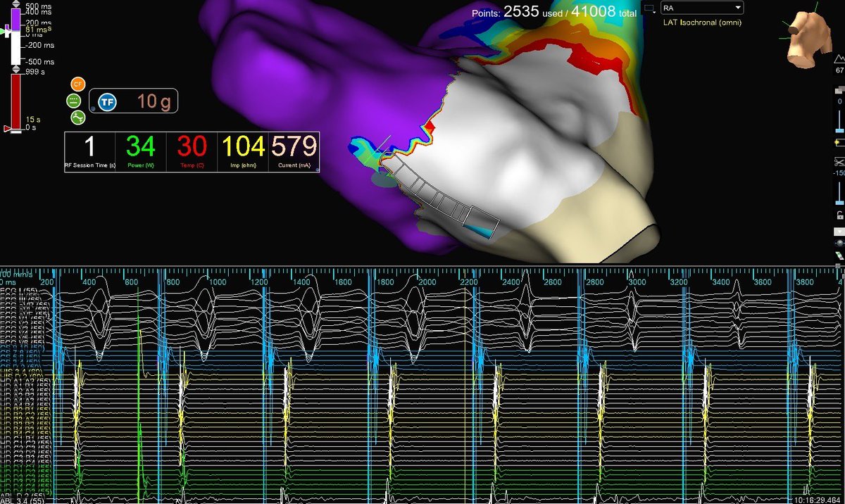845x504 pixels.
Task: Click the red RF timer bar
Action: pyautogui.click(x=15, y=101)
